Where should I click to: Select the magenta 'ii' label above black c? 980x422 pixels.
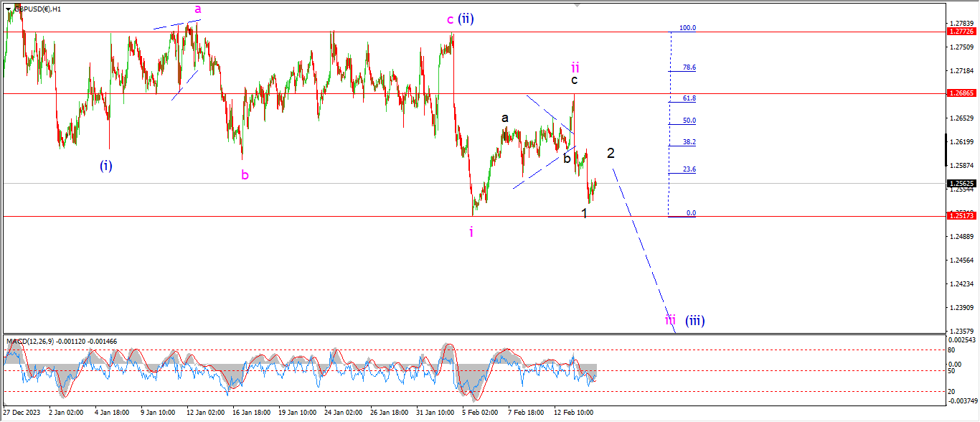click(x=575, y=67)
